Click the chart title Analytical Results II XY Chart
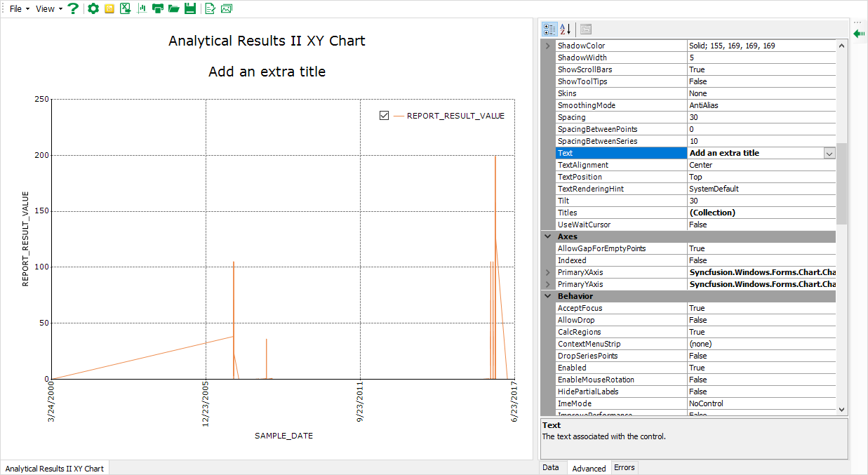This screenshot has height=475, width=868. point(267,41)
